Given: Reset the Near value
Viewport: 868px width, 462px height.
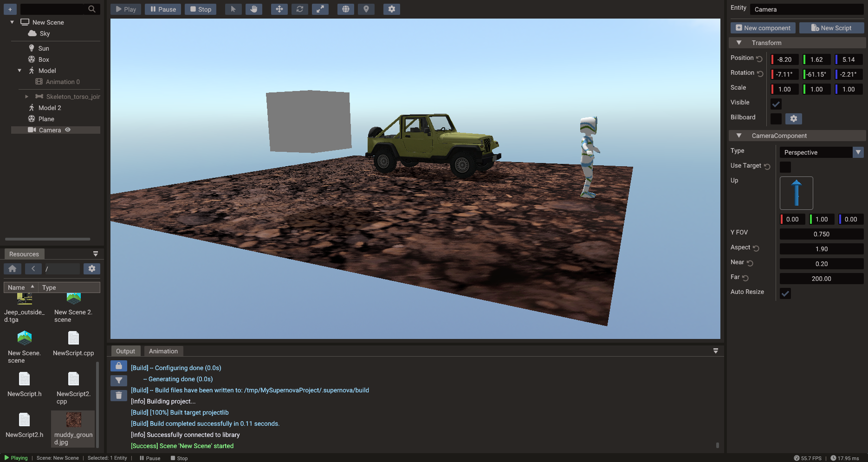Looking at the screenshot, I should (750, 263).
